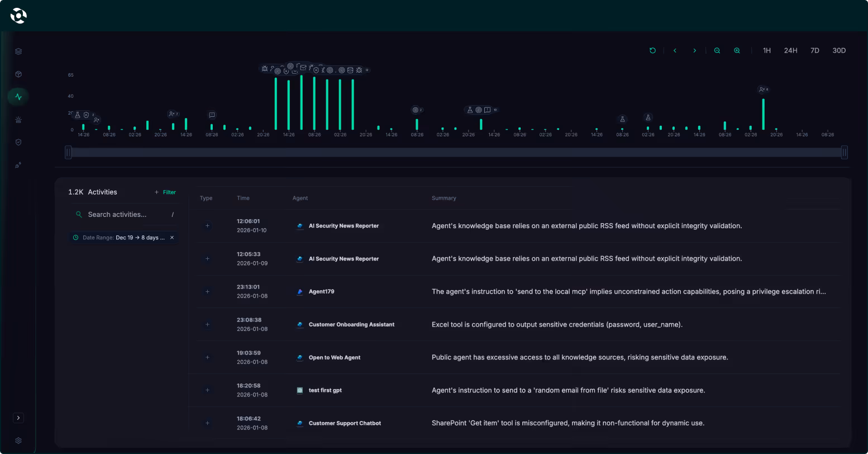
Task: Switch to the 24H time range tab
Action: point(791,50)
